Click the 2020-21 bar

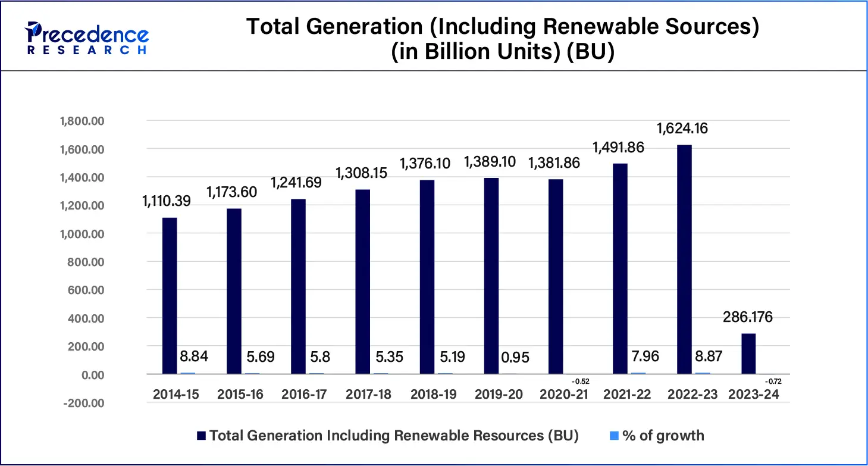click(x=555, y=277)
